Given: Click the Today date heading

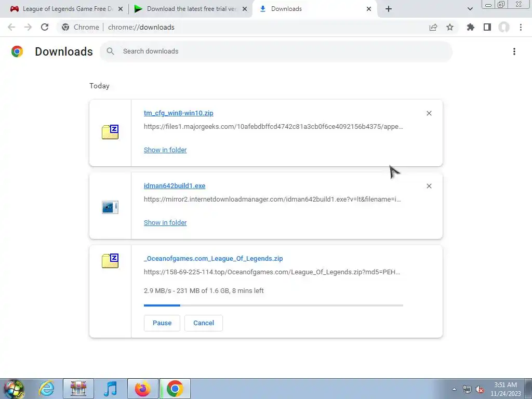Looking at the screenshot, I should click(x=99, y=86).
